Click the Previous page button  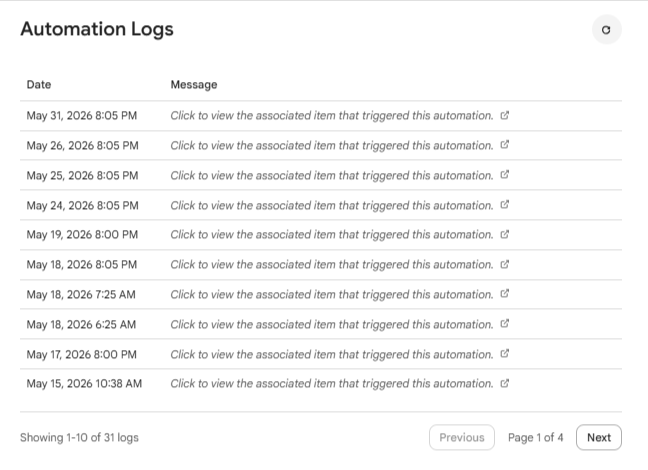[x=462, y=437]
